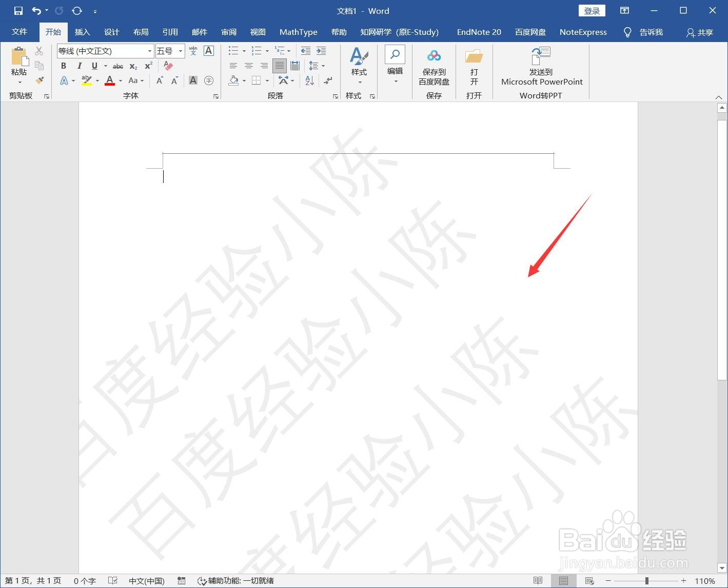
Task: Open font color dropdown arrow
Action: [121, 81]
